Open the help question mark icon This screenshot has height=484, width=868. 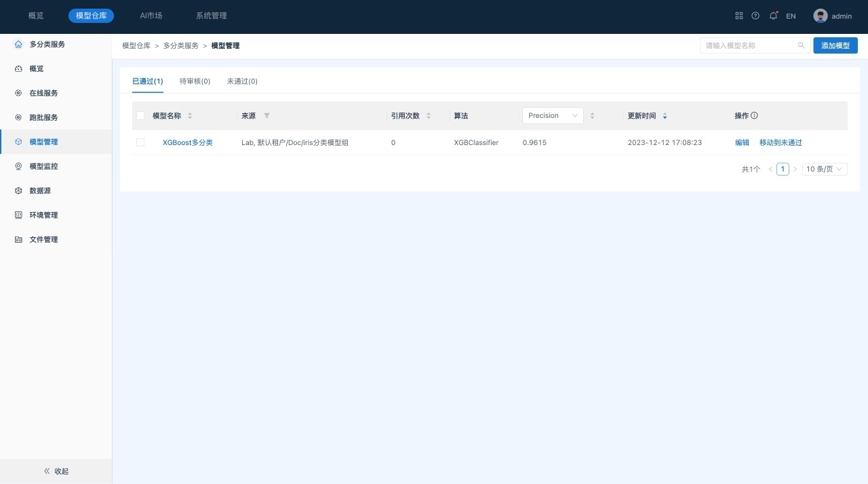(755, 16)
